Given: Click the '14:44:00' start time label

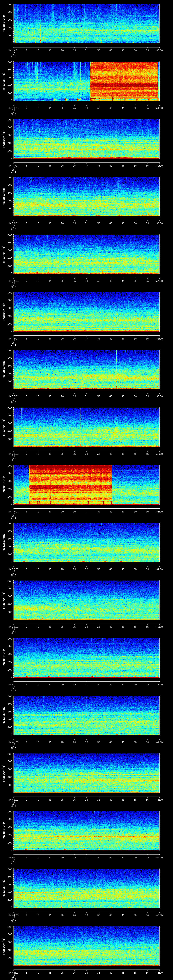Looking at the screenshot, I should [13, 915].
